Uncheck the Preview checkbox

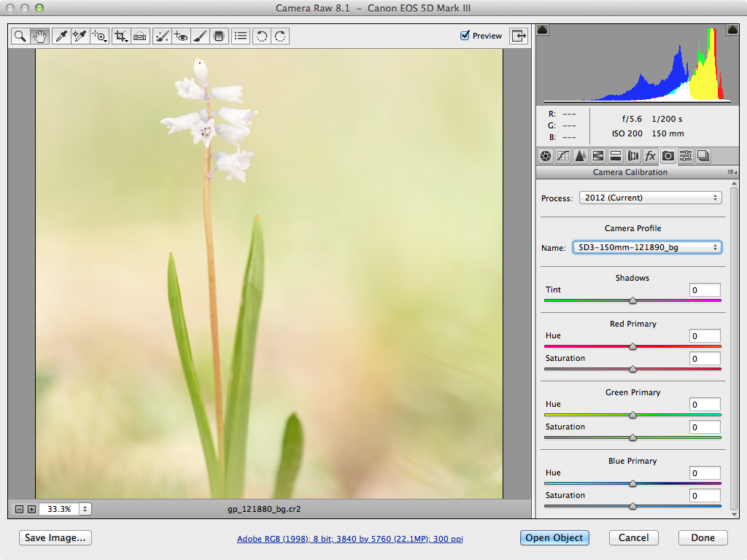click(x=465, y=35)
